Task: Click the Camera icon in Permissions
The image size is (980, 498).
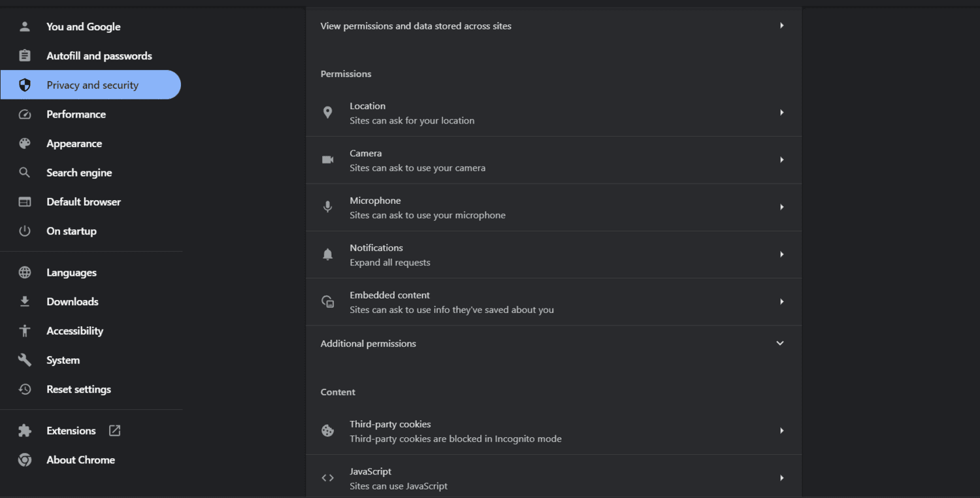Action: [x=328, y=160]
